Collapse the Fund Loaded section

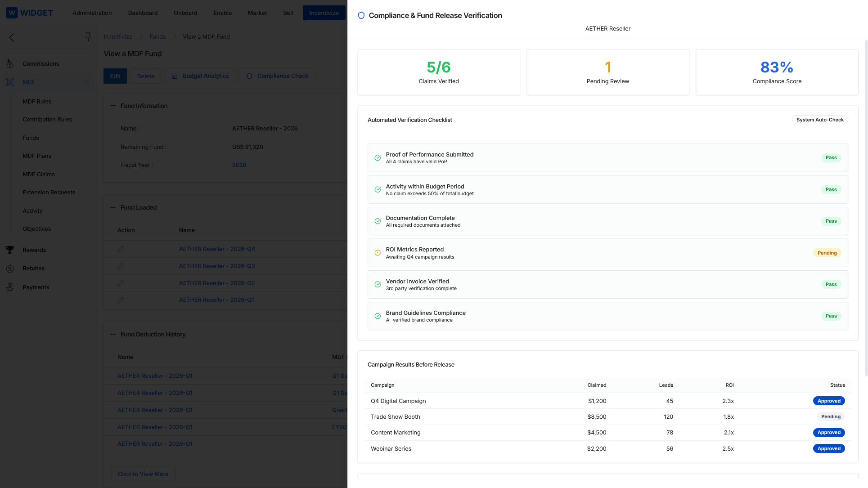point(113,208)
